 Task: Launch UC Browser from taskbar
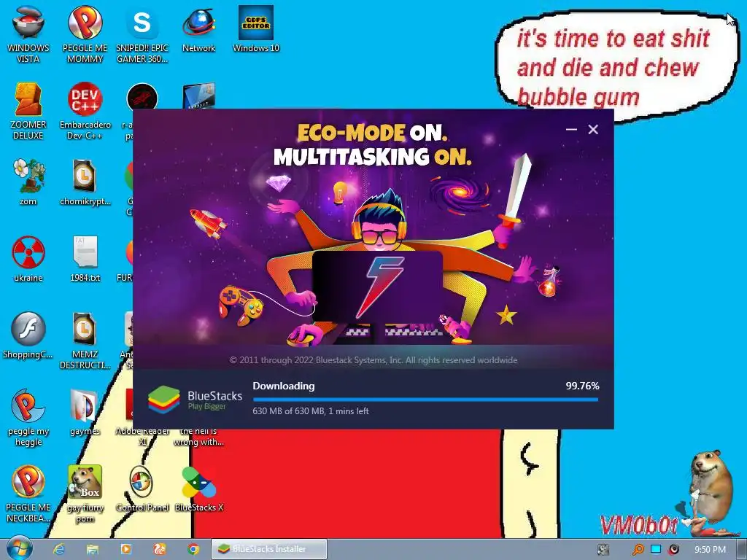[160, 549]
